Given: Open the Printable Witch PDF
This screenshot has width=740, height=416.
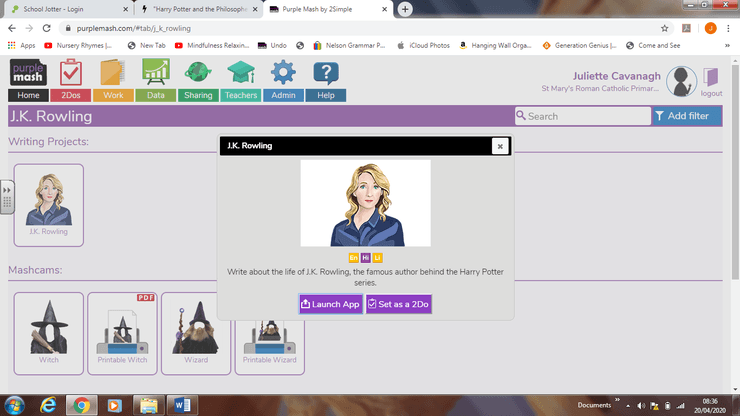Looking at the screenshot, I should tap(122, 333).
